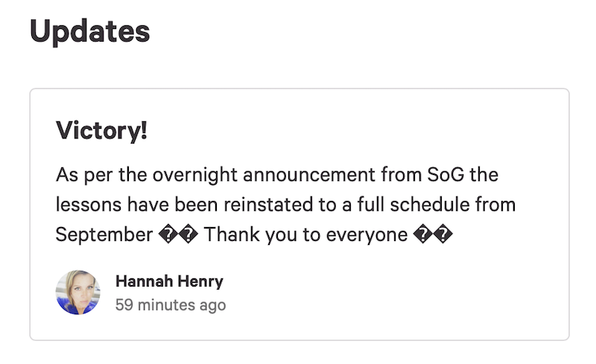Click the broken emoji after everyone

click(x=433, y=234)
